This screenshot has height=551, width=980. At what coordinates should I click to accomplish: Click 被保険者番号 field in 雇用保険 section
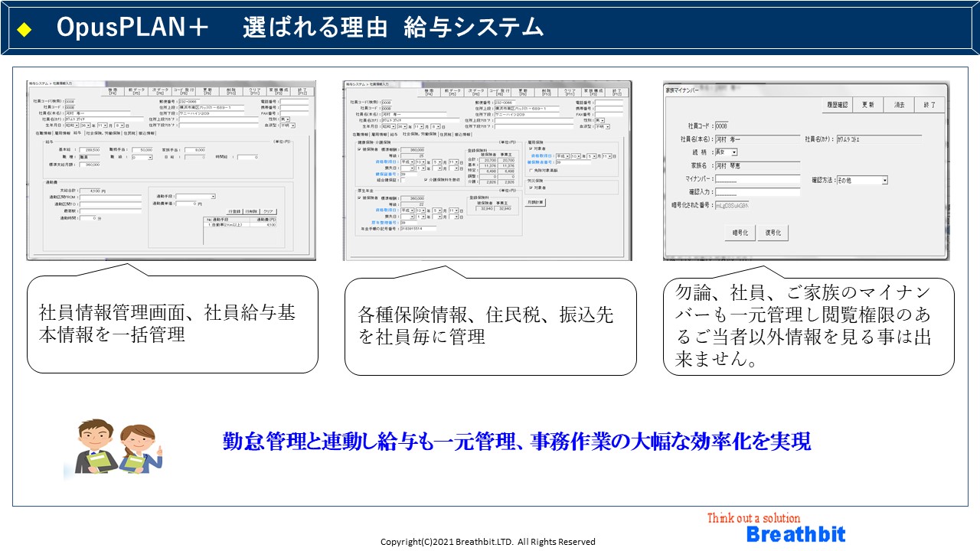[x=573, y=162]
